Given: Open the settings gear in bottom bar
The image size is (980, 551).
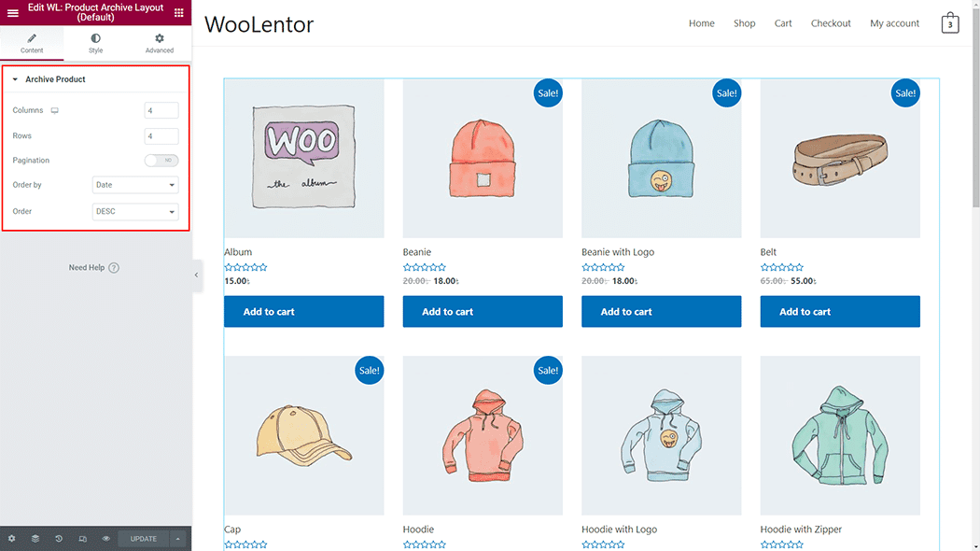Looking at the screenshot, I should tap(11, 539).
